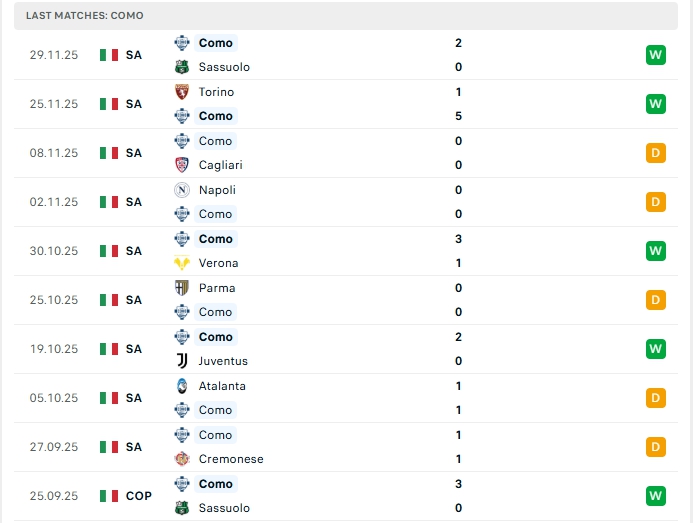The width and height of the screenshot is (693, 523).
Task: Open the Atalanta team link
Action: pyautogui.click(x=222, y=386)
